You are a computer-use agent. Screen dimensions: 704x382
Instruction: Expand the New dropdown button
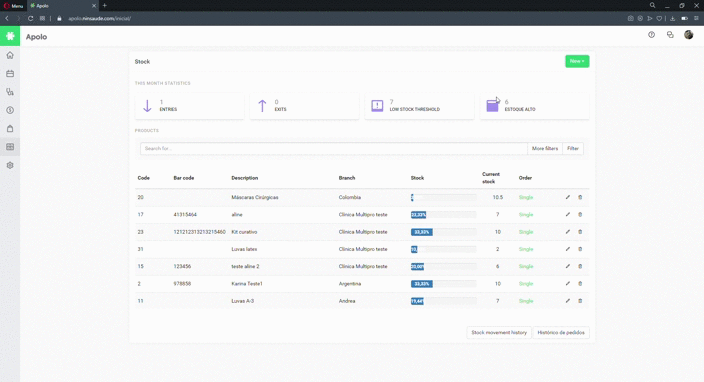pyautogui.click(x=577, y=61)
